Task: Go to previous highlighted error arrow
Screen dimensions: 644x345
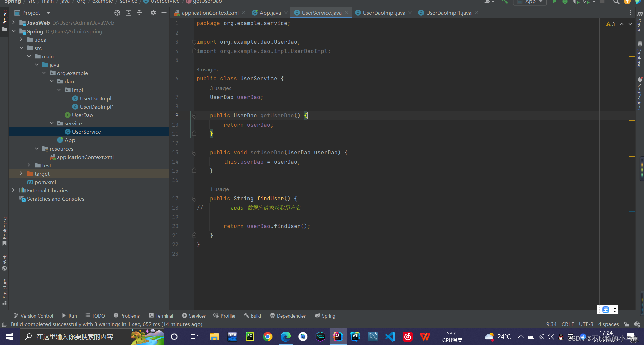Action: tap(622, 24)
